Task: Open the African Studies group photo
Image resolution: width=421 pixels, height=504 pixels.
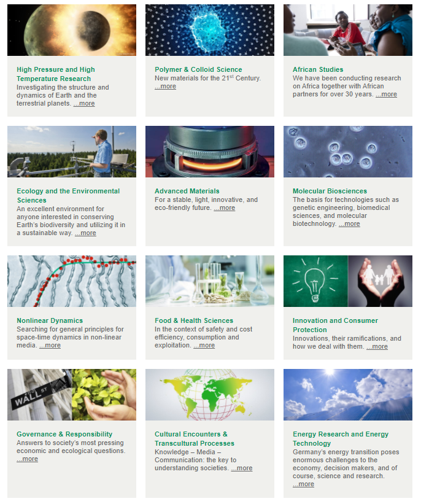Action: pyautogui.click(x=348, y=30)
